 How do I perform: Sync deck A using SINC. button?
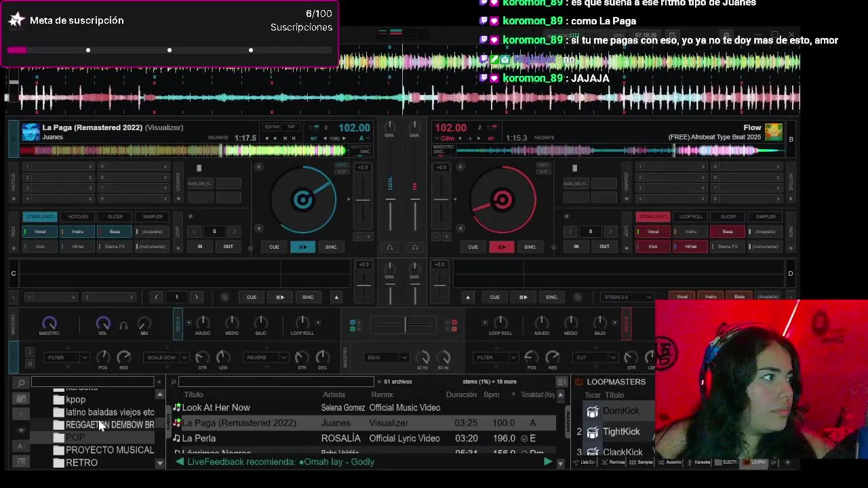click(x=331, y=247)
